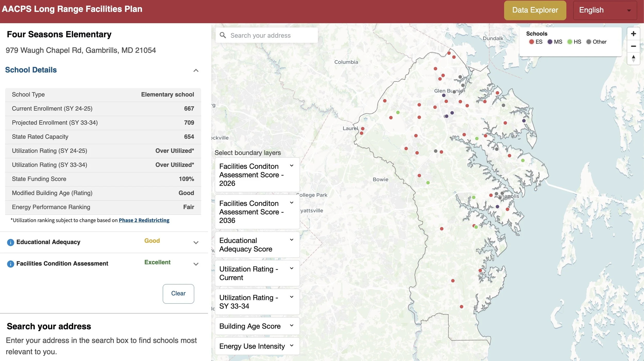Click the Columbia map label
The width and height of the screenshot is (644, 361).
coord(346,62)
